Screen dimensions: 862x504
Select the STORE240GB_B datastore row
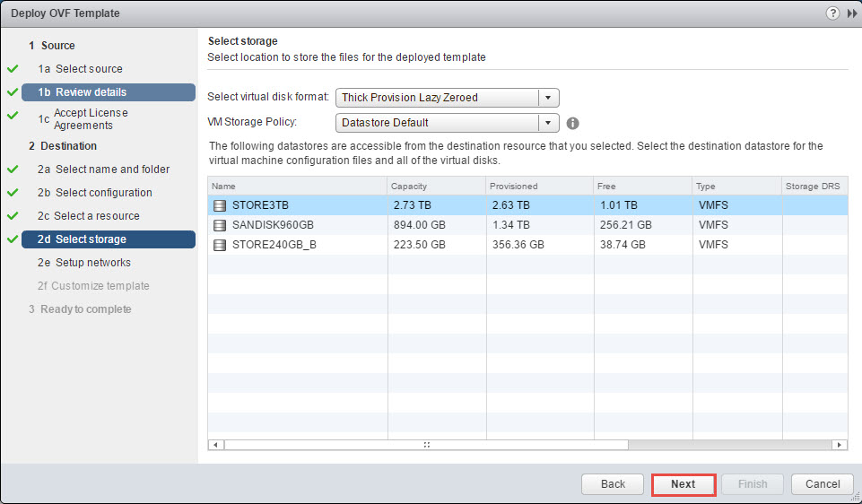[x=527, y=245]
